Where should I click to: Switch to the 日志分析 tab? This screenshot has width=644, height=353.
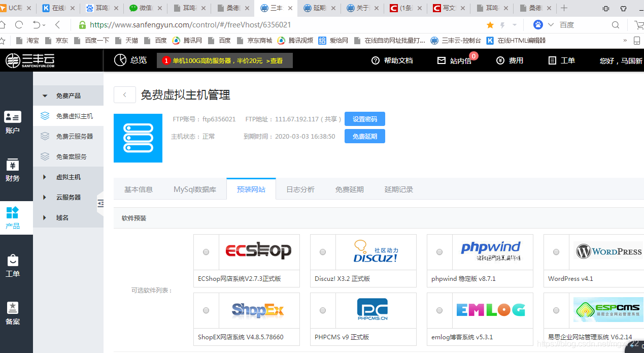(300, 189)
